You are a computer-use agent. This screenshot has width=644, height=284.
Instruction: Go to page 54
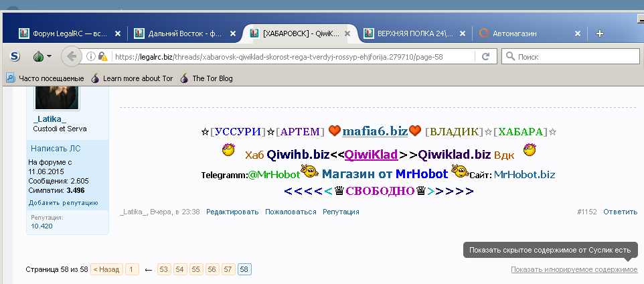[x=180, y=270]
